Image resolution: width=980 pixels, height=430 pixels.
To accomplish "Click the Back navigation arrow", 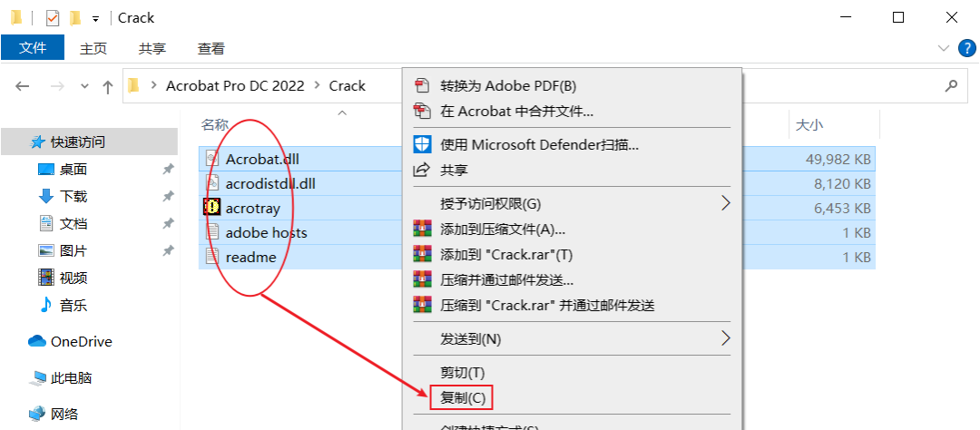I will [x=23, y=86].
